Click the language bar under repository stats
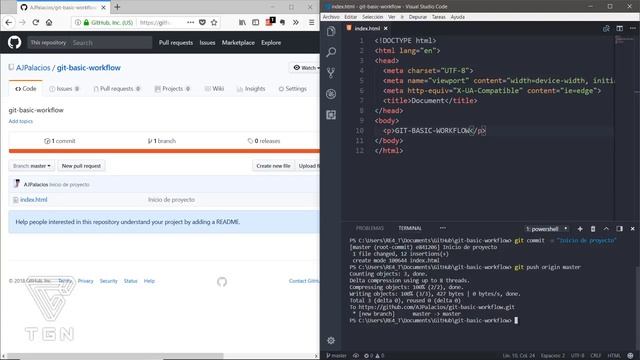Viewport: 640px width, 360px height. pyautogui.click(x=164, y=151)
